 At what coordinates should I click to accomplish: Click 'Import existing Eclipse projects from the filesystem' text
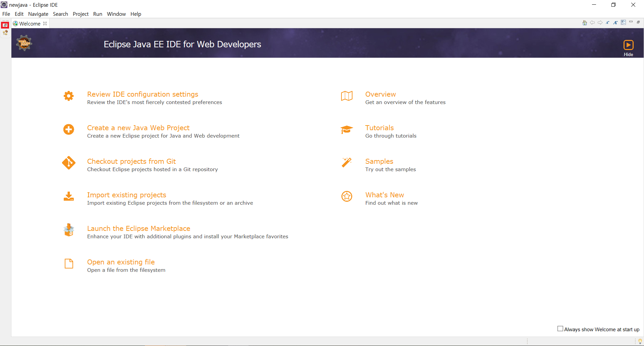[x=170, y=203]
